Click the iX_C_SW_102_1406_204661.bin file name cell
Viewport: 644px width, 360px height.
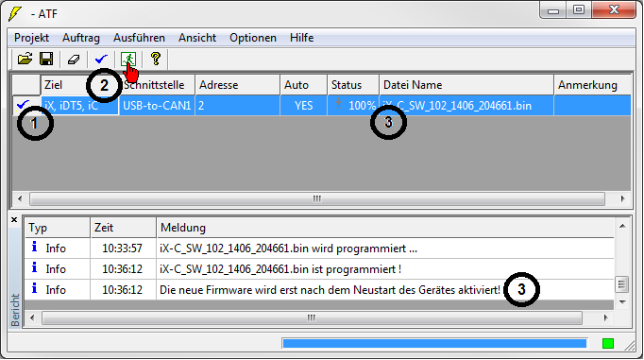[x=466, y=106]
